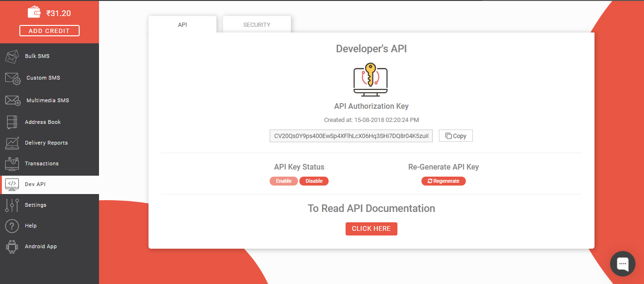This screenshot has height=284, width=644.
Task: Click the Created at timestamp text
Action: coord(372,120)
